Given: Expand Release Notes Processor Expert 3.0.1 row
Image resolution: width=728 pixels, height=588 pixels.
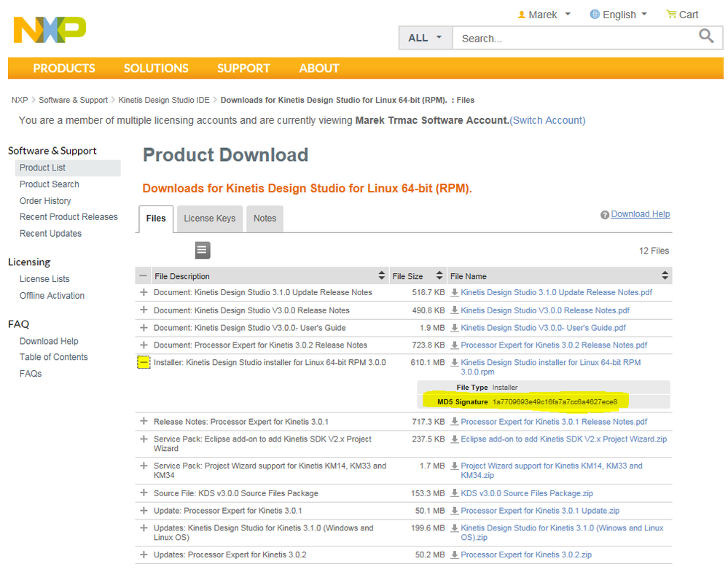Looking at the screenshot, I should coord(144,421).
